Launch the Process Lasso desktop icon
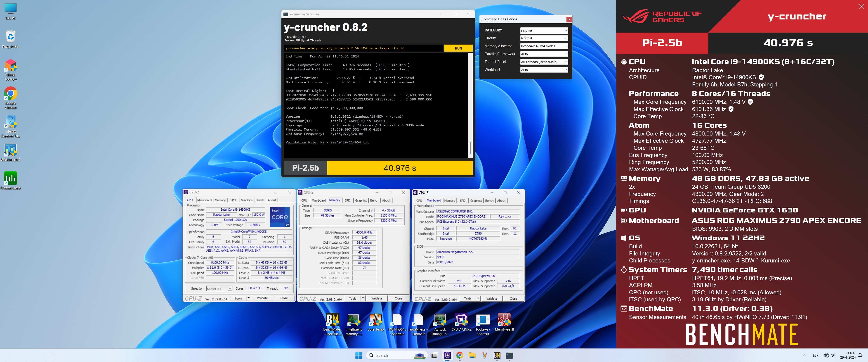Screen dimensions: 868x362 10,181
